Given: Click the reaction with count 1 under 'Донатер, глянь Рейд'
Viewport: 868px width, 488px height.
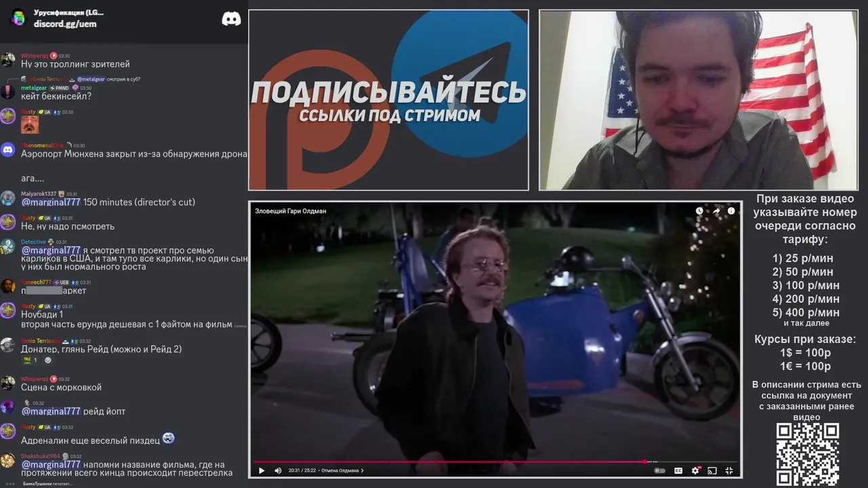Looking at the screenshot, I should pos(31,360).
